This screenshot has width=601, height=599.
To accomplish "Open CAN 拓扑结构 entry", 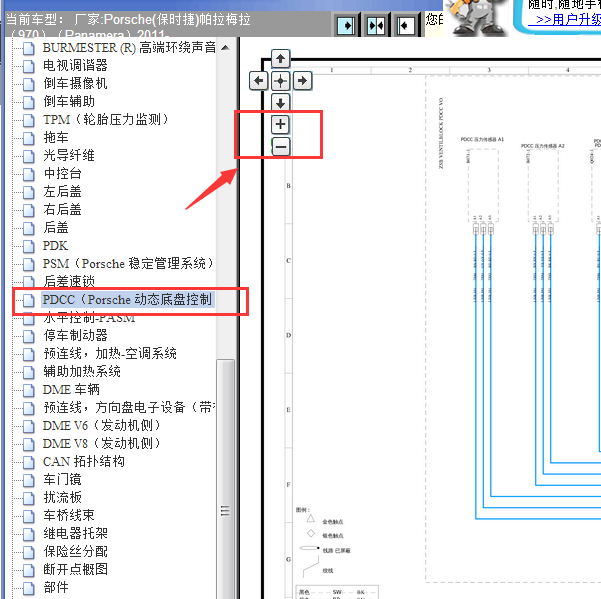I will coord(84,461).
